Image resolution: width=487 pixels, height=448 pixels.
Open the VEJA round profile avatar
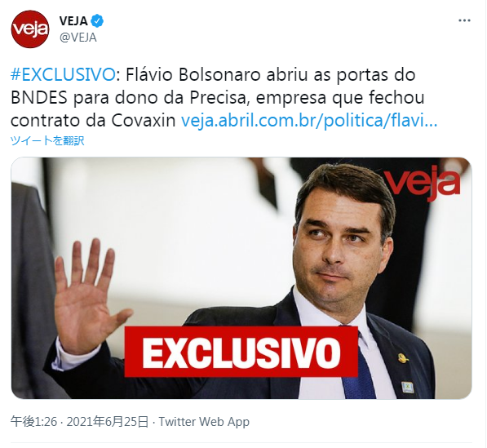(x=30, y=29)
